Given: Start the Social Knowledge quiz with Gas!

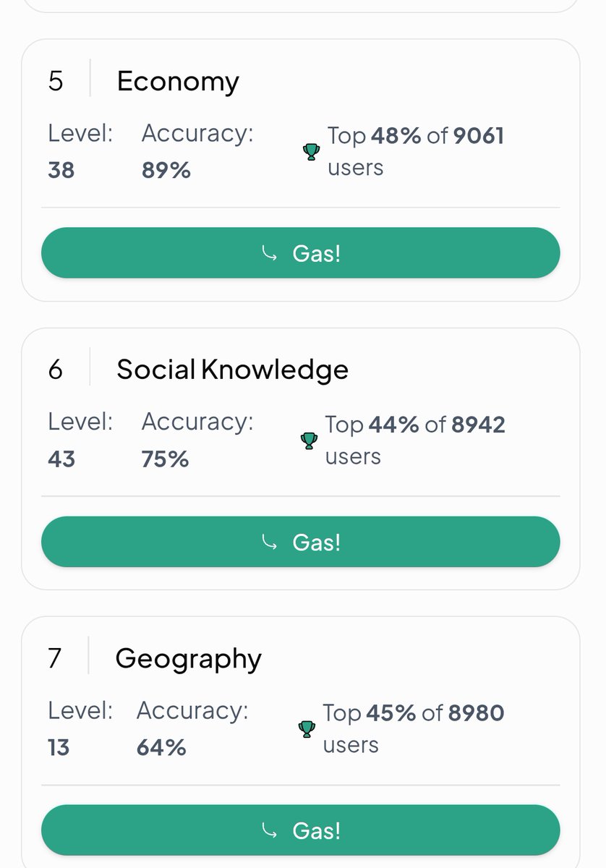Looking at the screenshot, I should tap(301, 542).
